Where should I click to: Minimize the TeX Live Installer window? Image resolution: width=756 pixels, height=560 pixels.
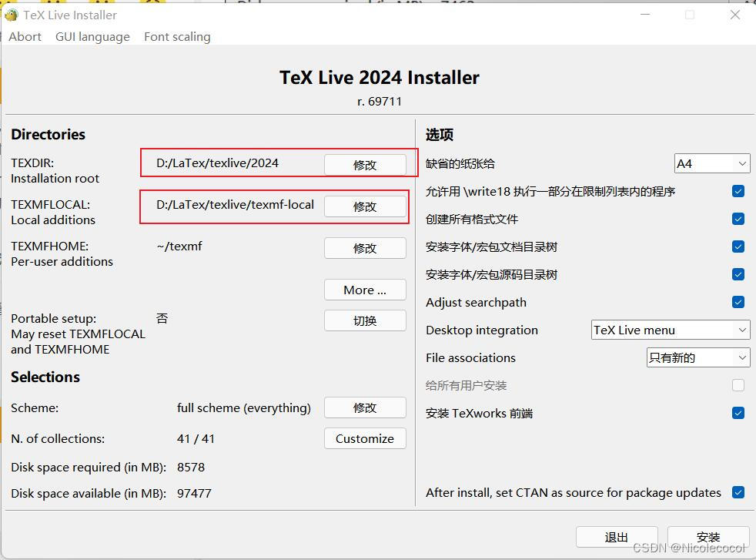pos(645,15)
